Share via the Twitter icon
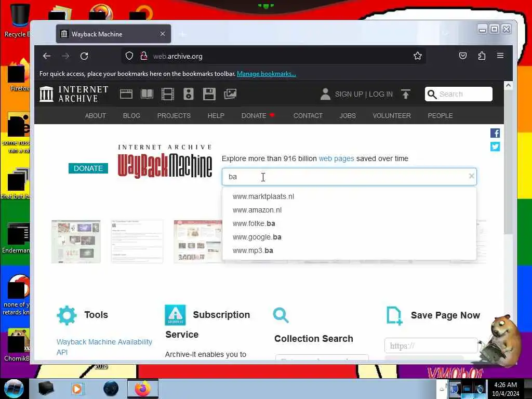532x399 pixels. [x=495, y=147]
